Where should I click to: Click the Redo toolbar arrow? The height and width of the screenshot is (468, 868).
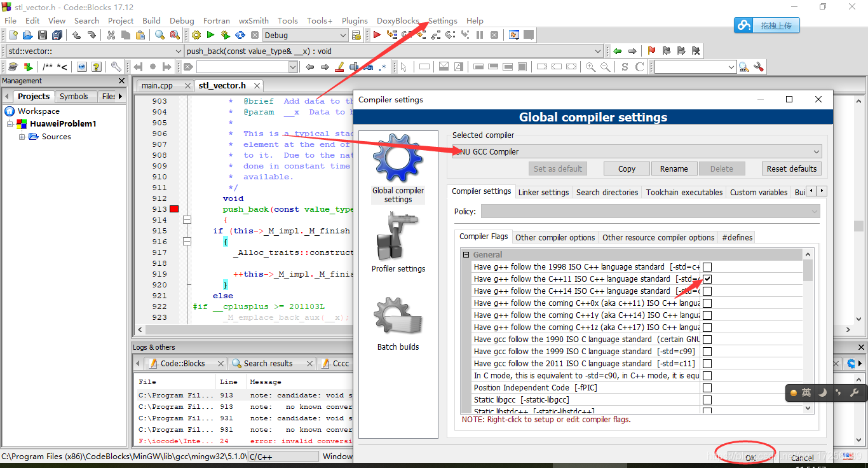(91, 35)
